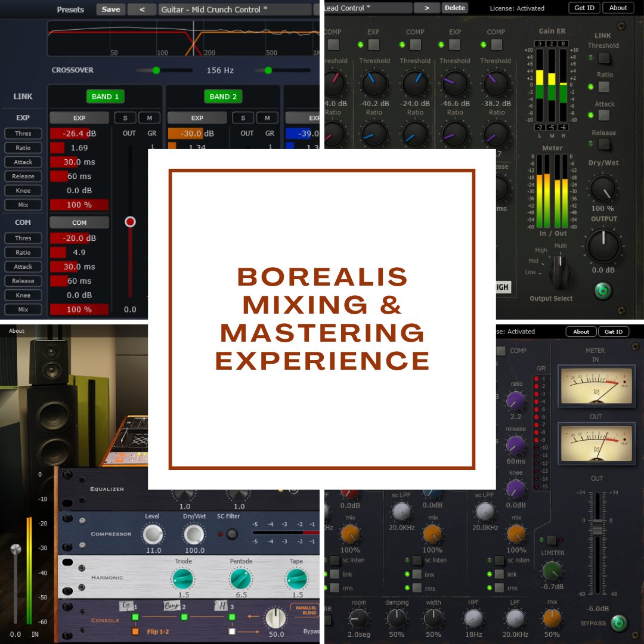This screenshot has height=644, width=644.
Task: Click Get ID next to License: Activated
Action: point(584,8)
